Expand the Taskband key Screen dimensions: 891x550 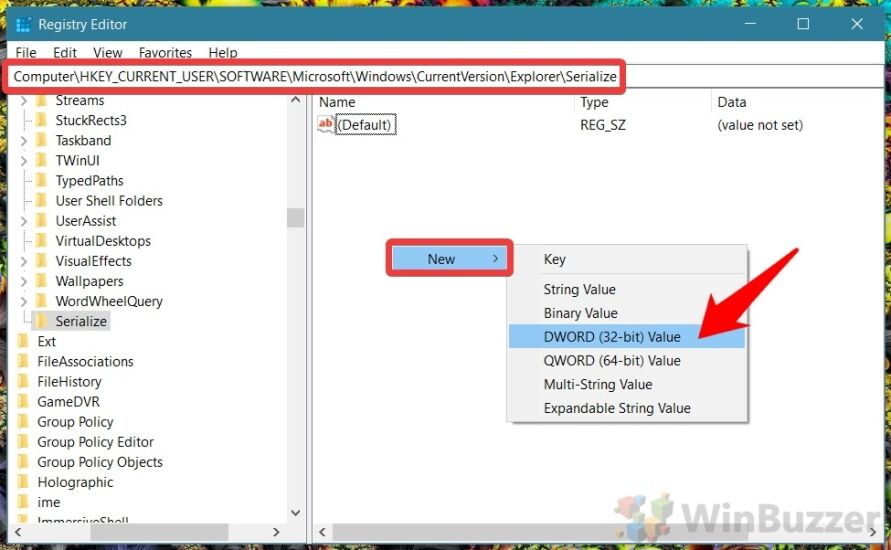click(x=23, y=140)
